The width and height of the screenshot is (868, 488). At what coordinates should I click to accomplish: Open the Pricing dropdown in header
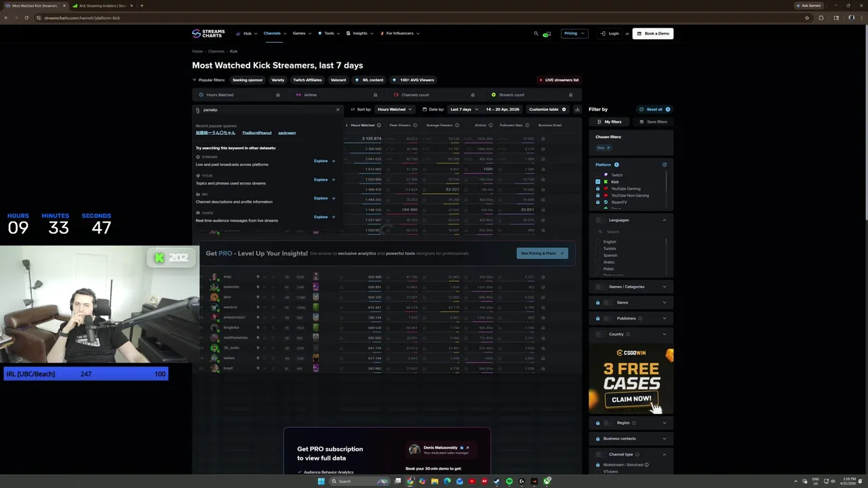tap(574, 33)
